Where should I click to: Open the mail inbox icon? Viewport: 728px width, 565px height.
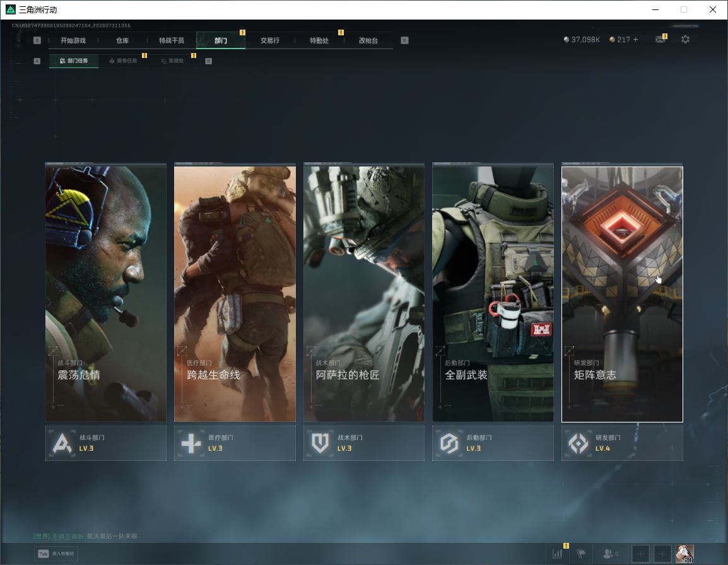[x=660, y=40]
